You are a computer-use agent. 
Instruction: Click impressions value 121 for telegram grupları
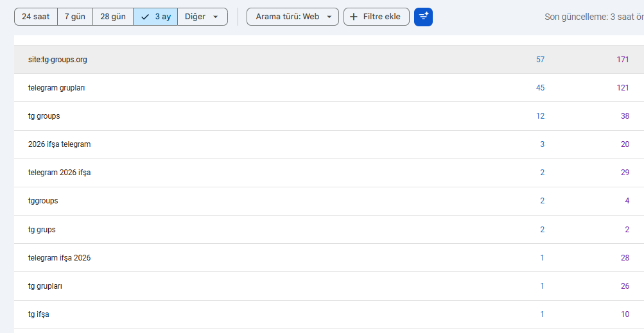click(623, 88)
